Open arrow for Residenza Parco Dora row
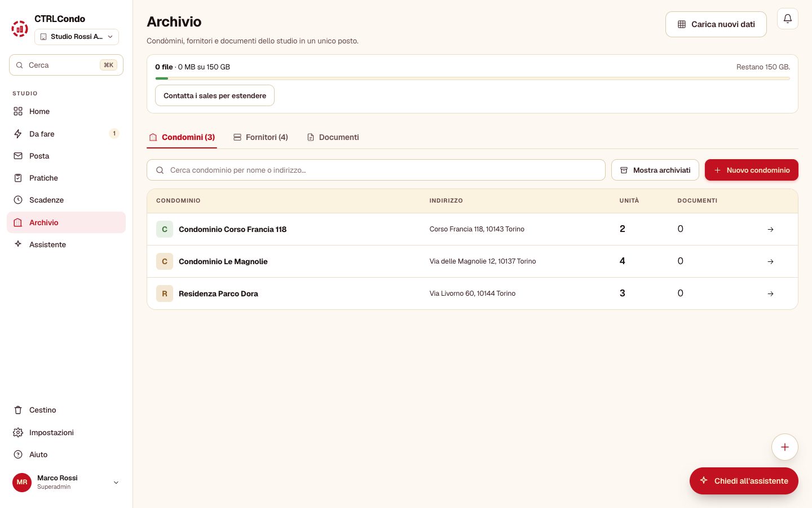 point(770,294)
